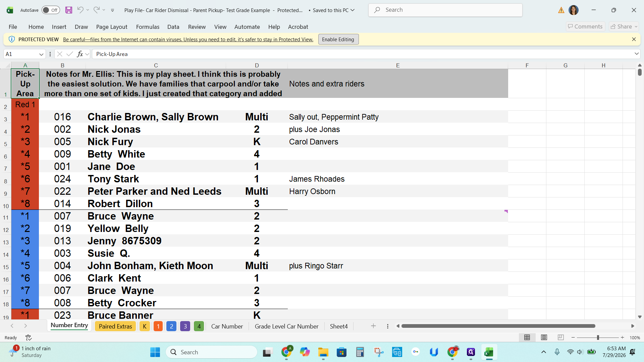Click the Windows Start button
This screenshot has height=362, width=644.
(x=155, y=352)
